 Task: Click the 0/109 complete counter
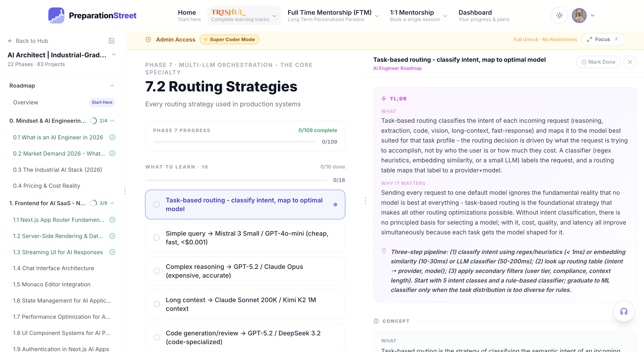(318, 130)
